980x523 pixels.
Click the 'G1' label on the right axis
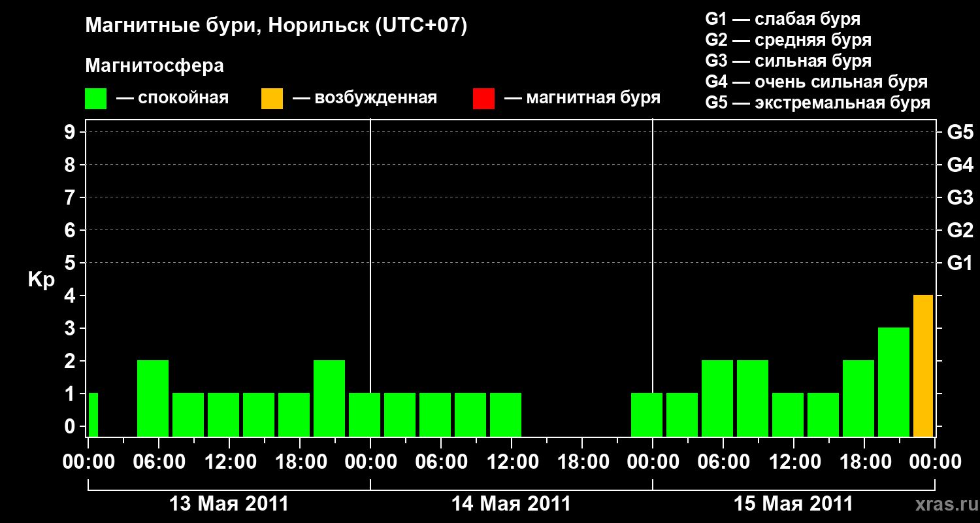tap(960, 263)
